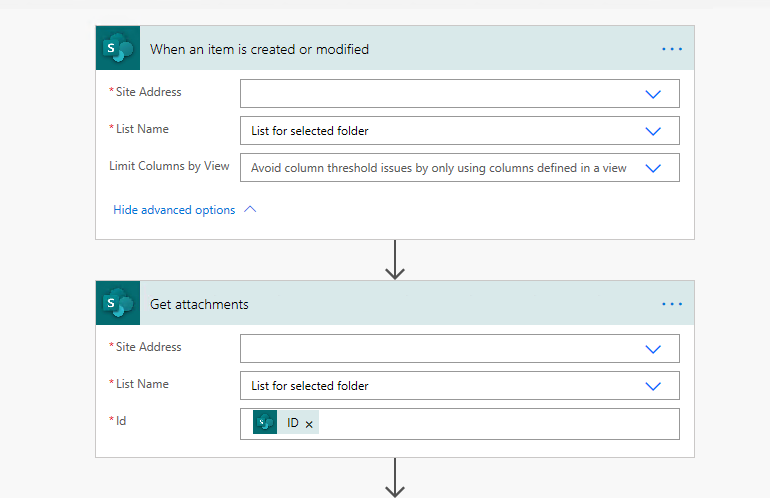Click the 'When an item is created or modified' title
The width and height of the screenshot is (770, 498).
[259, 49]
